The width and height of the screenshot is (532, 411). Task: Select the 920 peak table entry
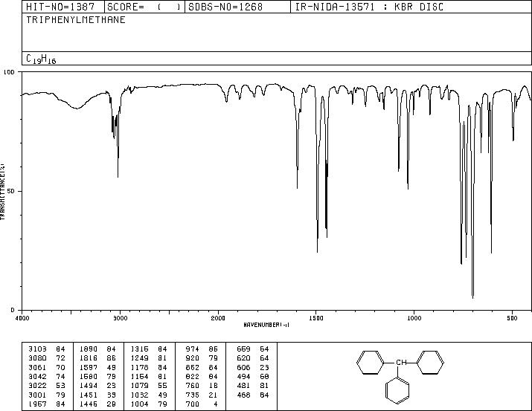[202, 357]
